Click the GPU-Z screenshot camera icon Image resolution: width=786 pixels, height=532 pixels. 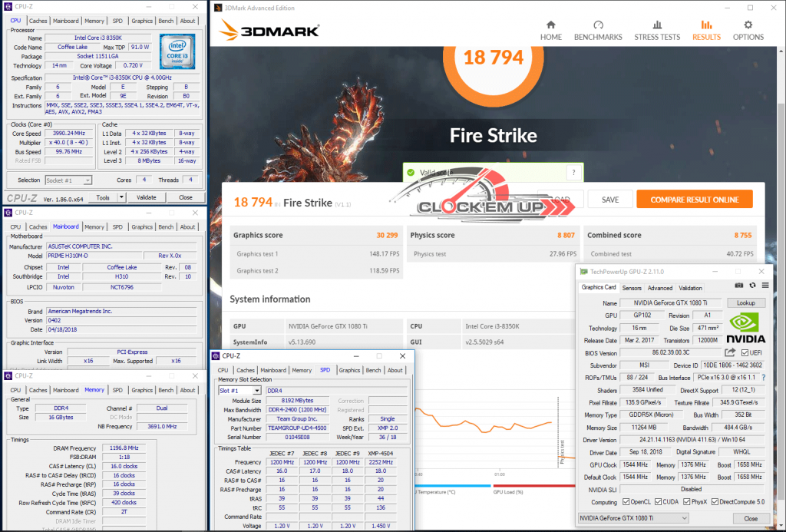(739, 286)
